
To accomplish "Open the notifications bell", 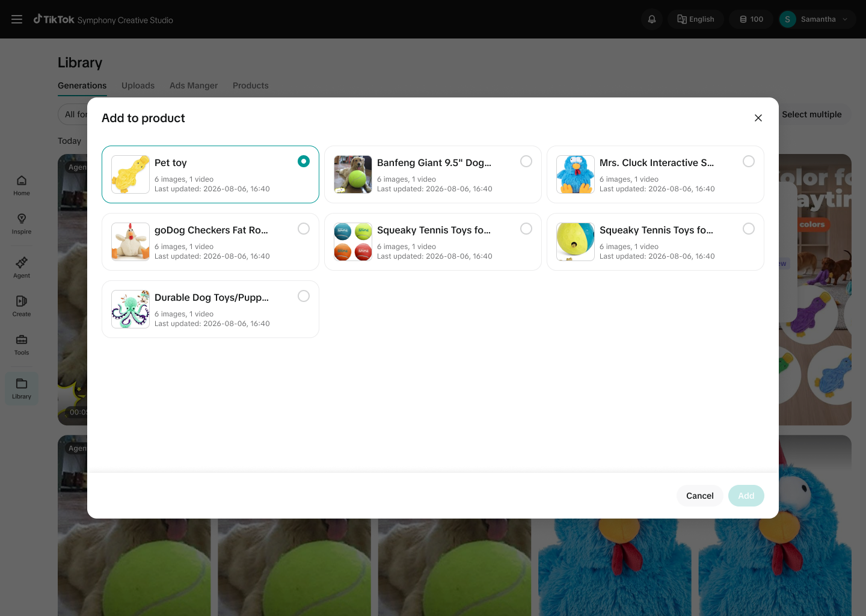I will coord(652,19).
